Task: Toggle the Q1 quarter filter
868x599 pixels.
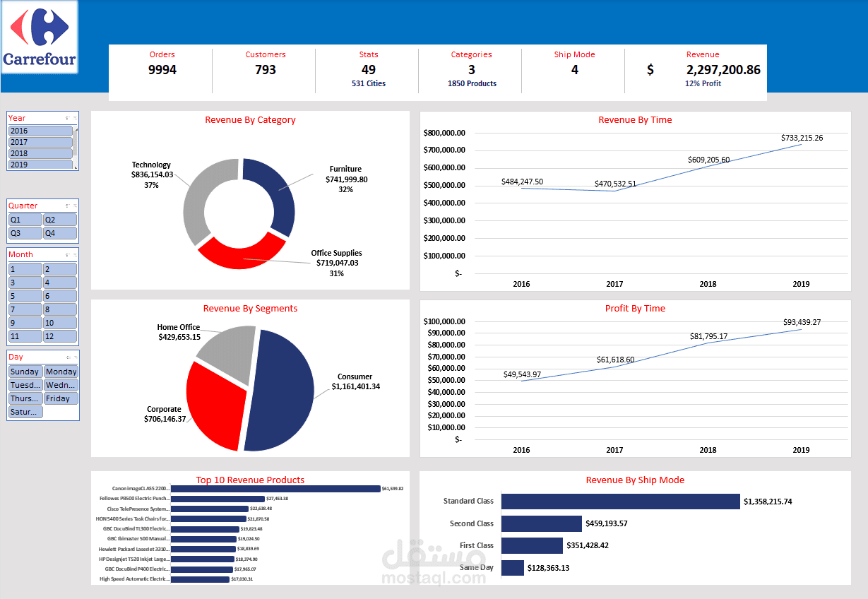Action: tap(25, 220)
